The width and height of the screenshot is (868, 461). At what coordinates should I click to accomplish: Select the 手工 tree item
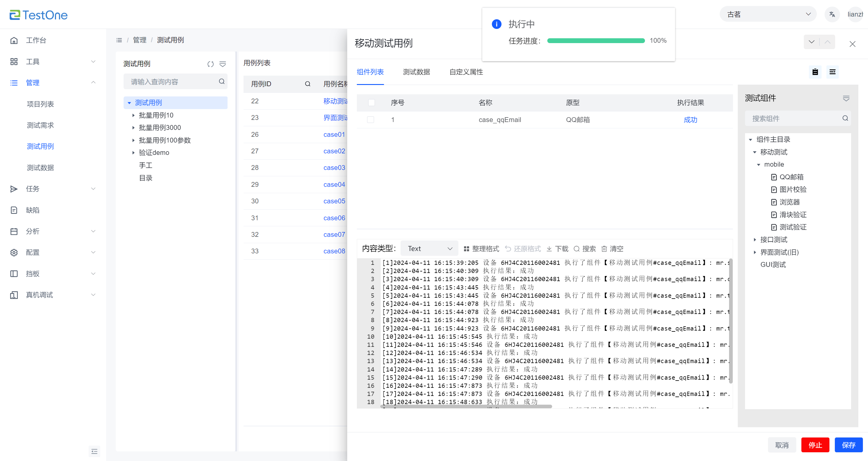pyautogui.click(x=146, y=165)
